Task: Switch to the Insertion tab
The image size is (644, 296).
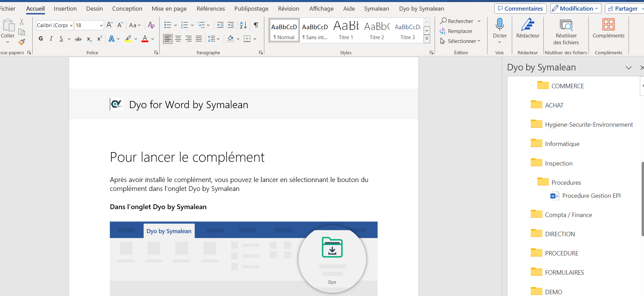Action: (65, 9)
